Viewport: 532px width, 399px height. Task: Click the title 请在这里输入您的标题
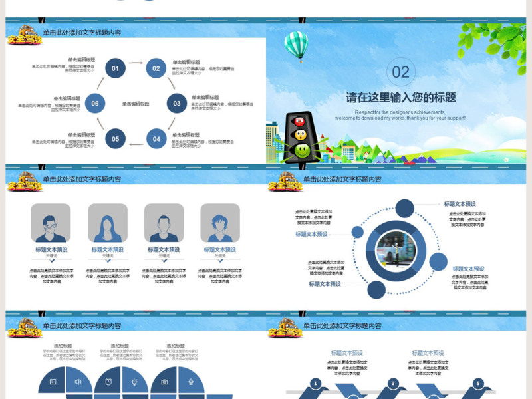[399, 96]
